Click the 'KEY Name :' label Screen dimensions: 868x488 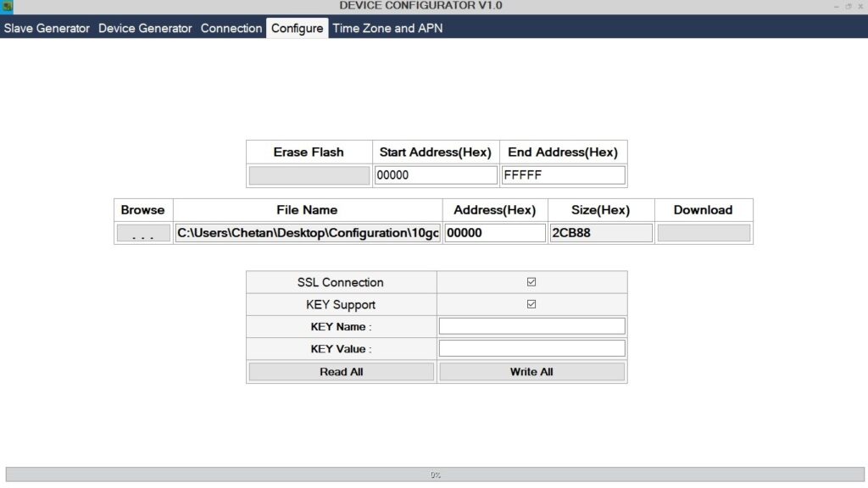click(341, 326)
